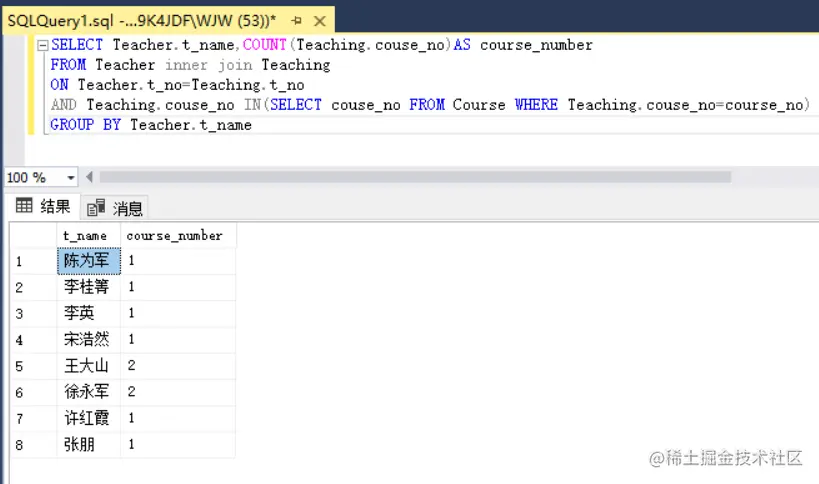
Task: Click course_number value for 陈为军
Action: click(x=178, y=261)
